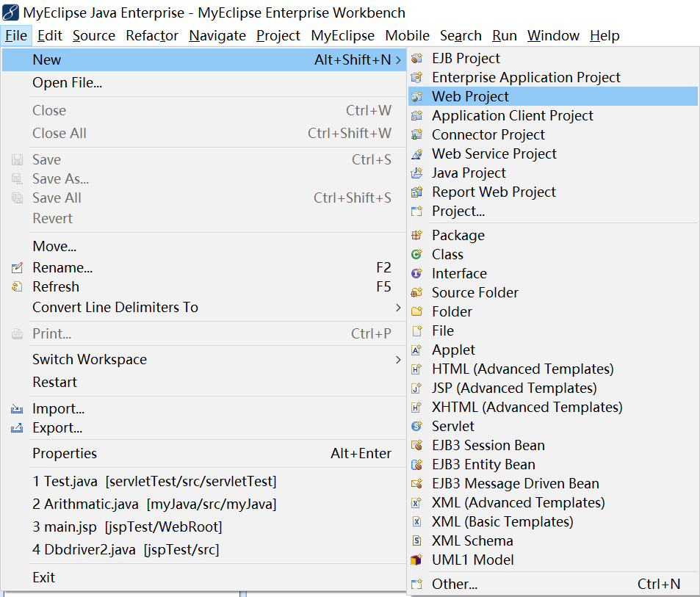Click the Package icon in New submenu
Viewport: 700px width, 597px height.
[416, 235]
